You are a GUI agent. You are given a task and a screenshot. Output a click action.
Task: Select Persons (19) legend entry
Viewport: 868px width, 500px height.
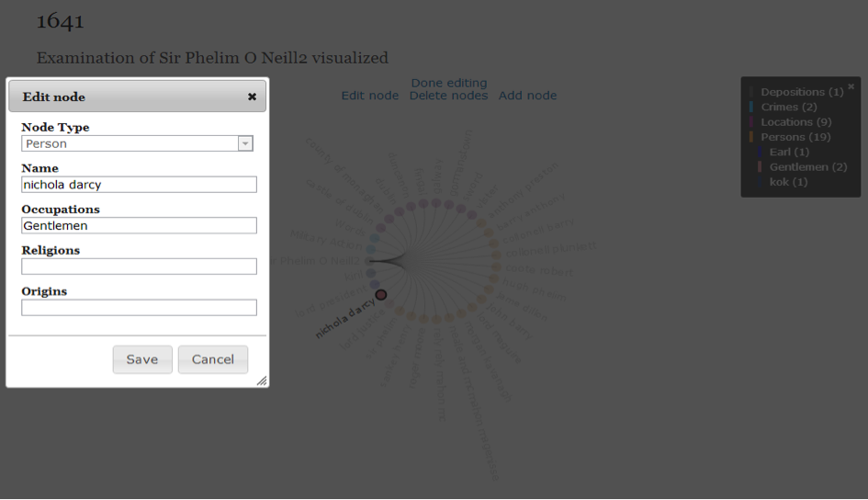pyautogui.click(x=795, y=137)
